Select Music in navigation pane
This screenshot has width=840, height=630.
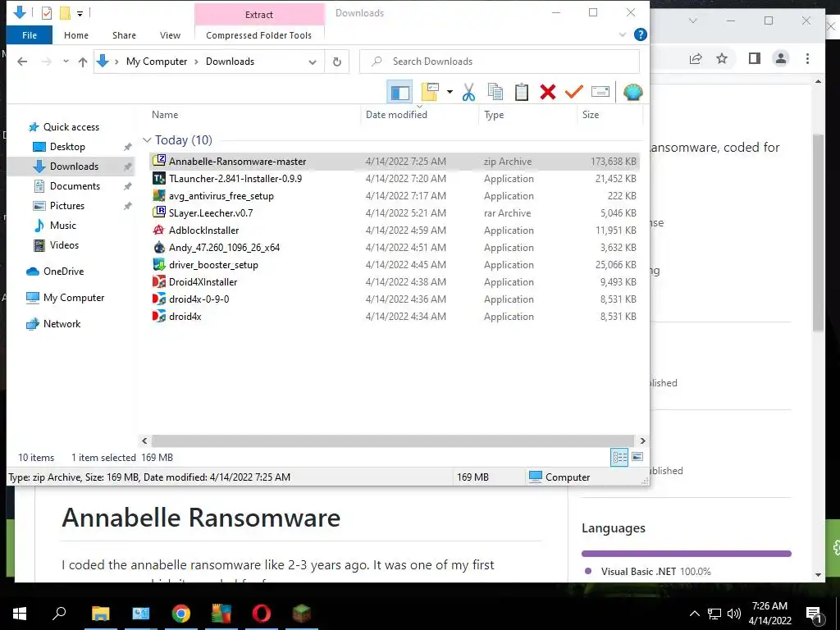pos(62,226)
